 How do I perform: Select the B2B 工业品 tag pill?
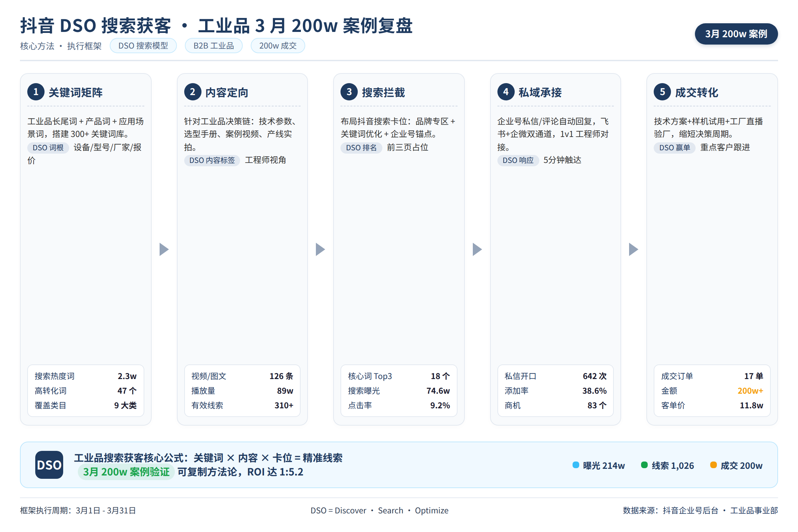click(x=214, y=46)
